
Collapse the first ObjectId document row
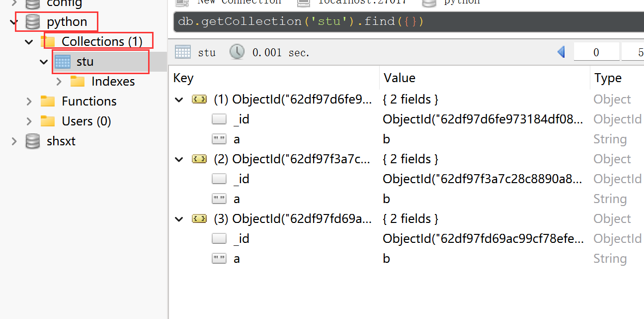pos(178,100)
